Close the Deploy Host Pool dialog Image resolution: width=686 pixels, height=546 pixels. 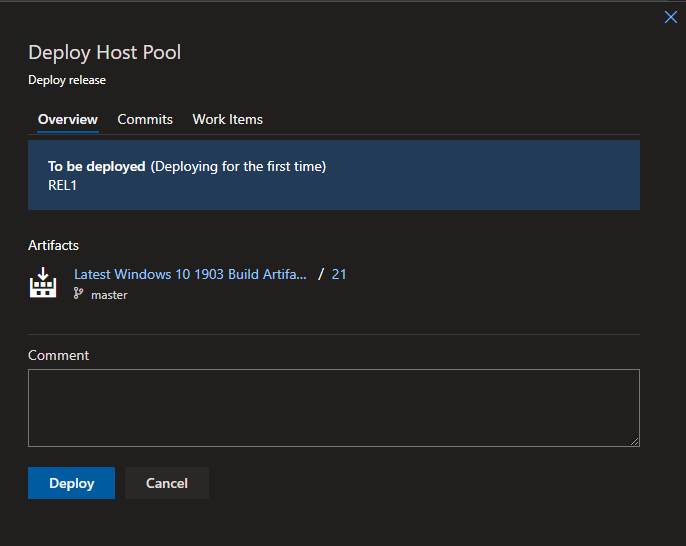(670, 17)
